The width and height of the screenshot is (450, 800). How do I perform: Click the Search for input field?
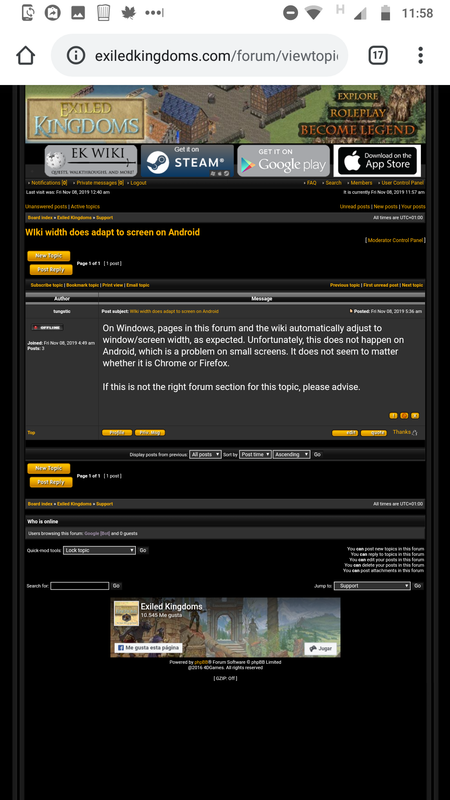(x=80, y=586)
